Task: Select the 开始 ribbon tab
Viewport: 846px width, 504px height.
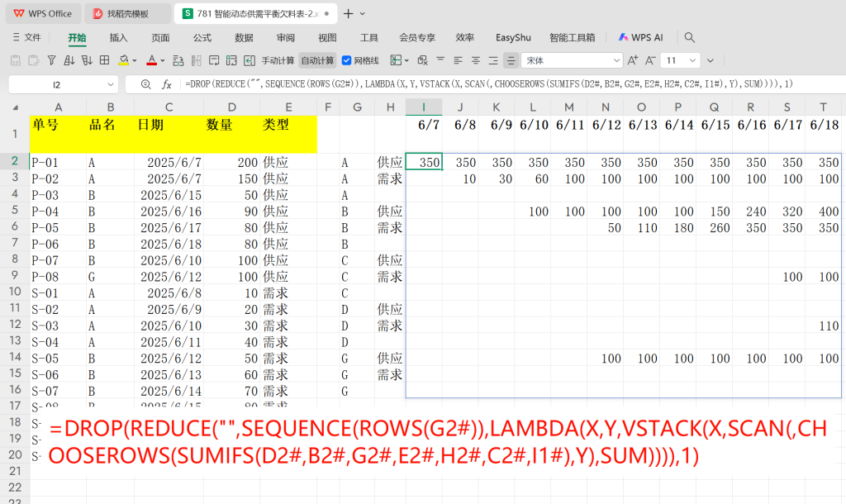Action: click(77, 37)
